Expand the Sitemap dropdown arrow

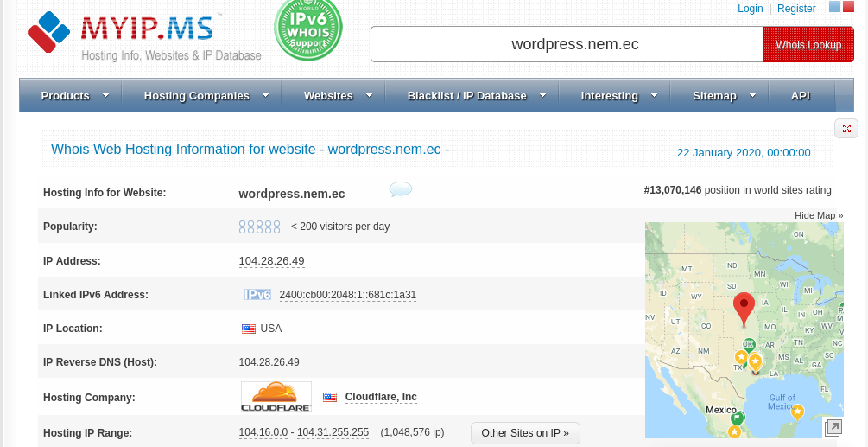tap(753, 95)
